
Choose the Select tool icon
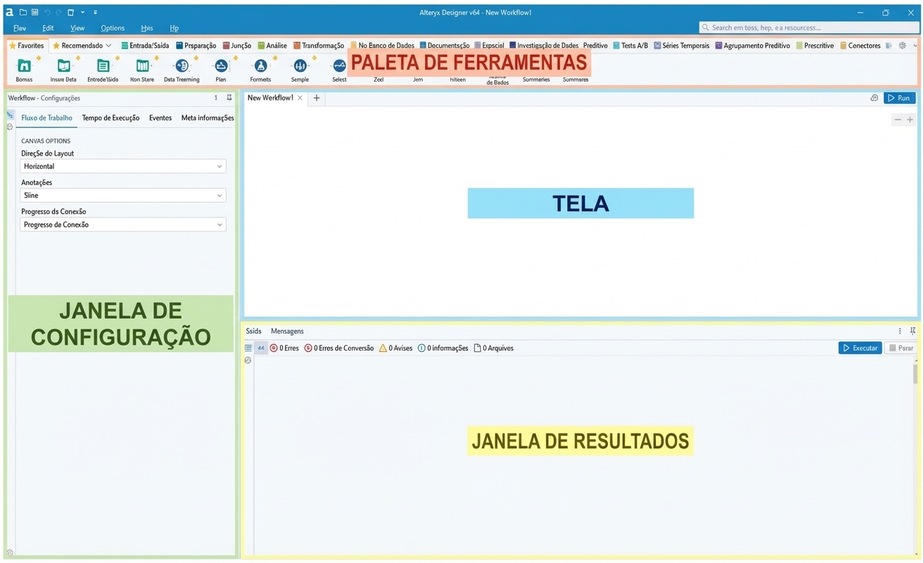339,65
